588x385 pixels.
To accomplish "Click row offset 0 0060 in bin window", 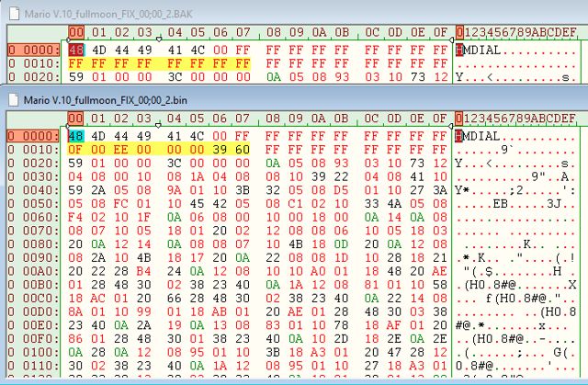I will (x=33, y=217).
